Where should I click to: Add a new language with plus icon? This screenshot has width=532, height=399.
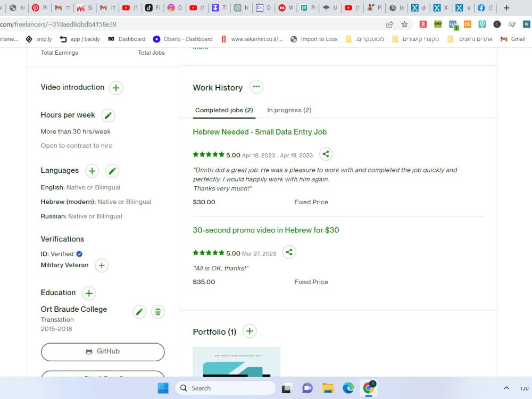(x=92, y=171)
